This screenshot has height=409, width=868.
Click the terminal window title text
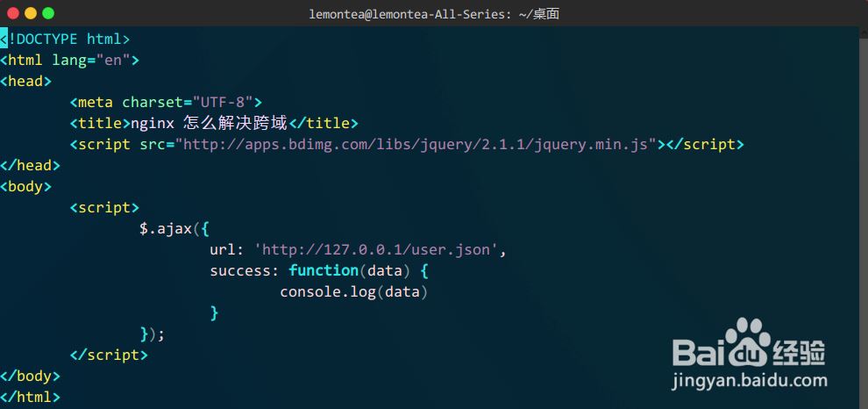point(434,13)
